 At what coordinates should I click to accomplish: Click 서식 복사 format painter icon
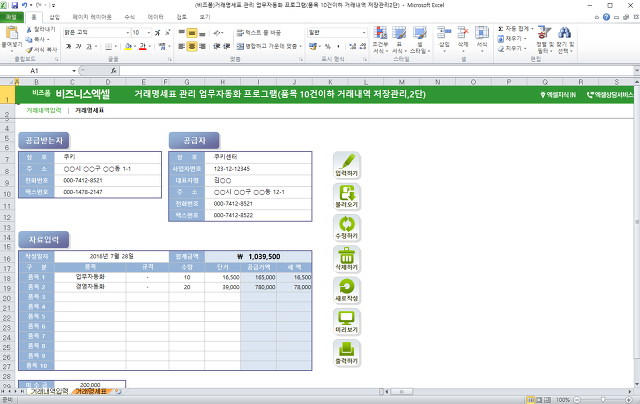tap(29, 49)
